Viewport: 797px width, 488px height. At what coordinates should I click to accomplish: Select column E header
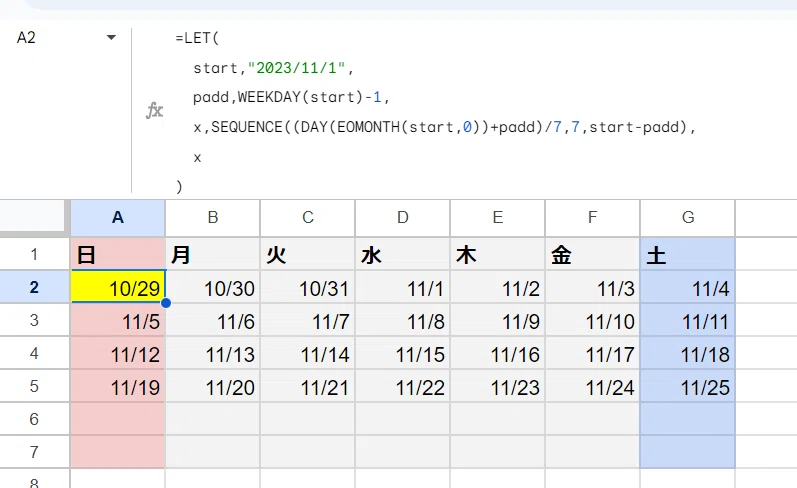pyautogui.click(x=498, y=218)
